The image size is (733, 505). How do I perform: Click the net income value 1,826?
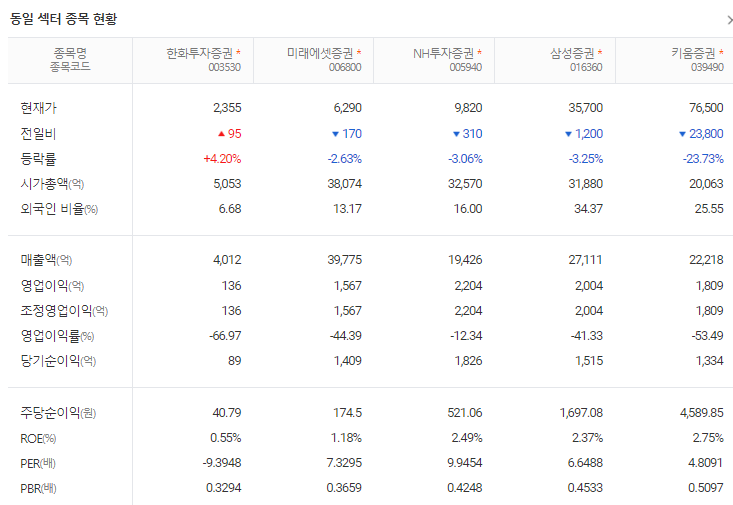click(468, 361)
